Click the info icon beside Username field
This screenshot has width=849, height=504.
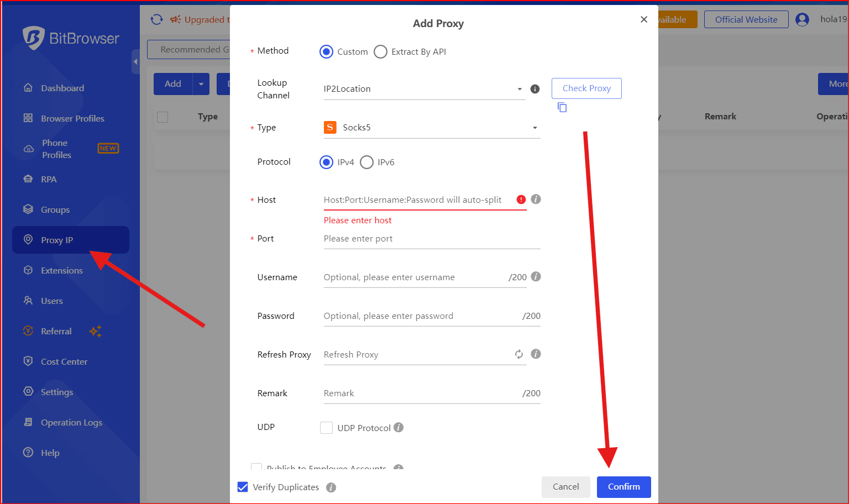pyautogui.click(x=536, y=277)
